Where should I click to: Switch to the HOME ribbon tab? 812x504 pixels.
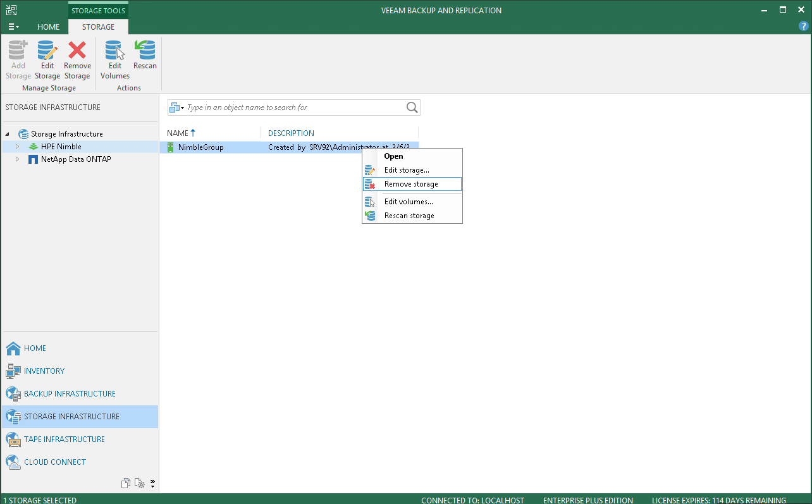pyautogui.click(x=49, y=27)
